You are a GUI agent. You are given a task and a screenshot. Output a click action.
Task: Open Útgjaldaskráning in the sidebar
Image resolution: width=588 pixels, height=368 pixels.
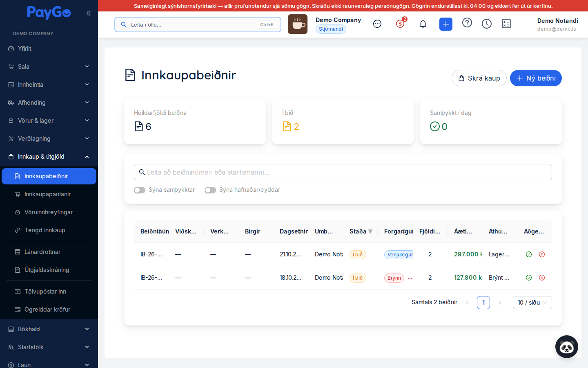coord(49,270)
